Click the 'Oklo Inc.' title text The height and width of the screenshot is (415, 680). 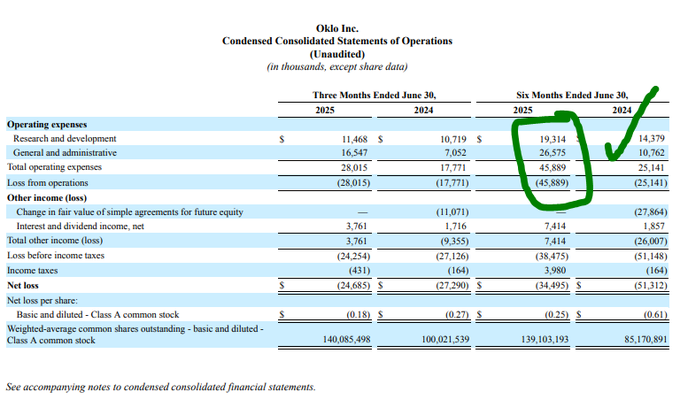point(337,29)
